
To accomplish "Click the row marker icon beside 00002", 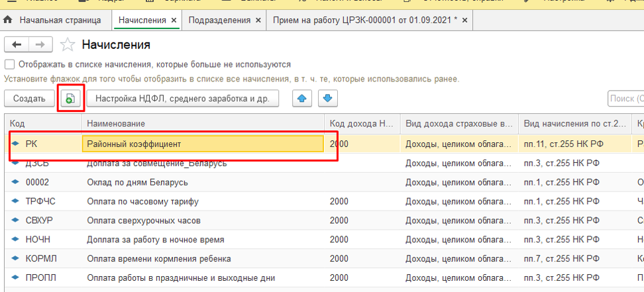I will point(16,182).
